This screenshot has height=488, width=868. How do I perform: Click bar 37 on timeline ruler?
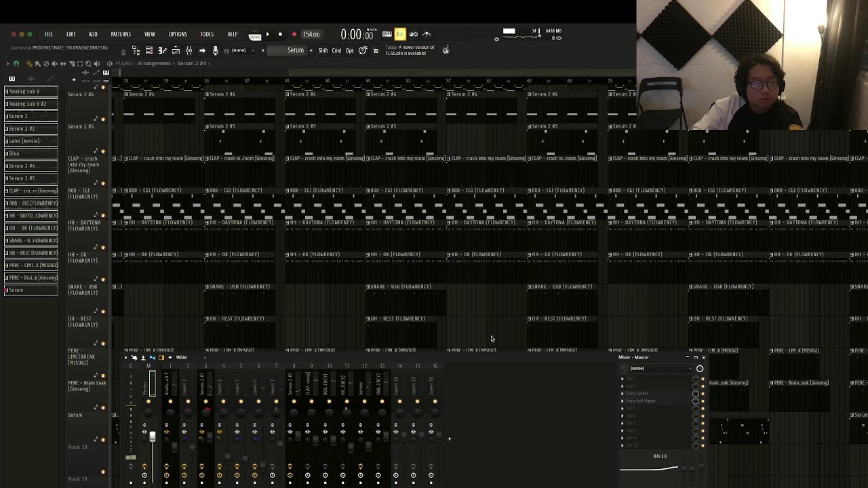(x=246, y=81)
